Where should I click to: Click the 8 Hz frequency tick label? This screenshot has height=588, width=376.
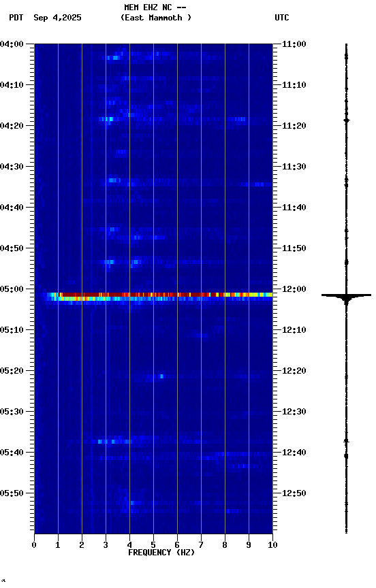tap(225, 545)
